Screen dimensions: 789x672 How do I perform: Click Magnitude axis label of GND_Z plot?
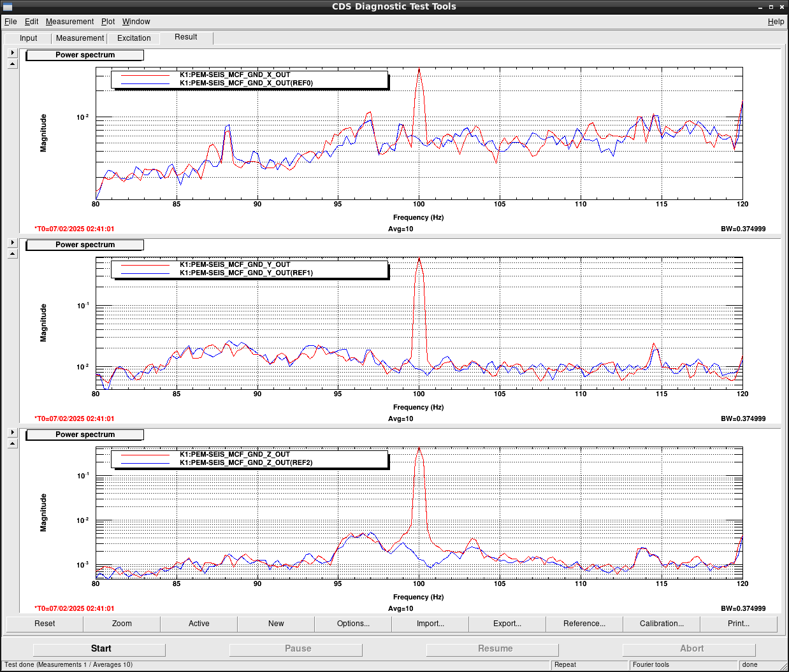43,513
